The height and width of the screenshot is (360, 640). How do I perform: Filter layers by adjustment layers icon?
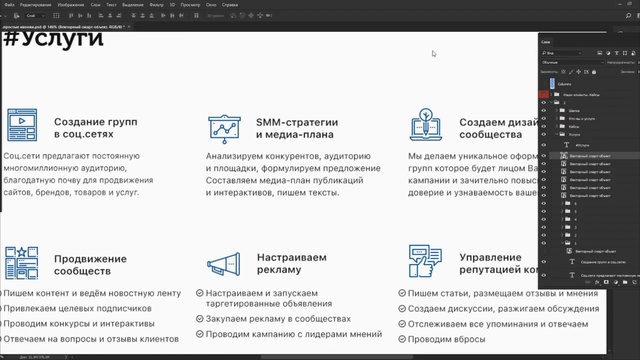608,53
